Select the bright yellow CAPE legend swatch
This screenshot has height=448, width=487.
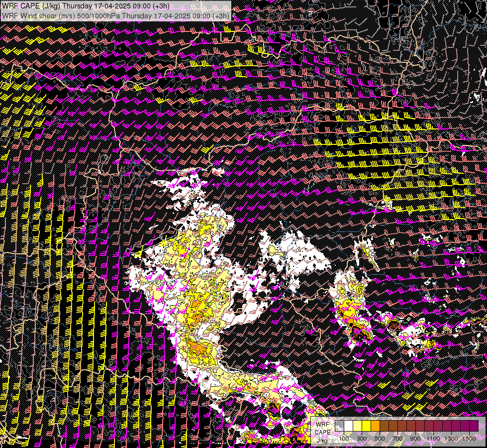[x=367, y=426]
